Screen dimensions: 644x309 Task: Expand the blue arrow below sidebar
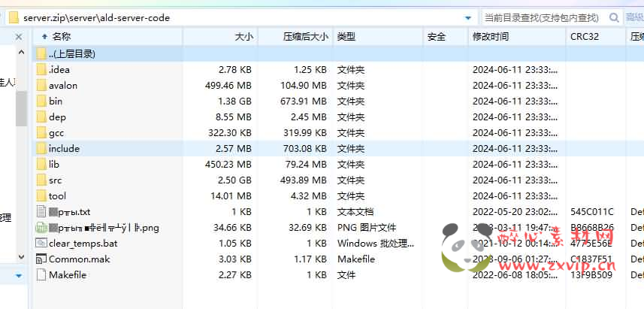[x=19, y=275]
